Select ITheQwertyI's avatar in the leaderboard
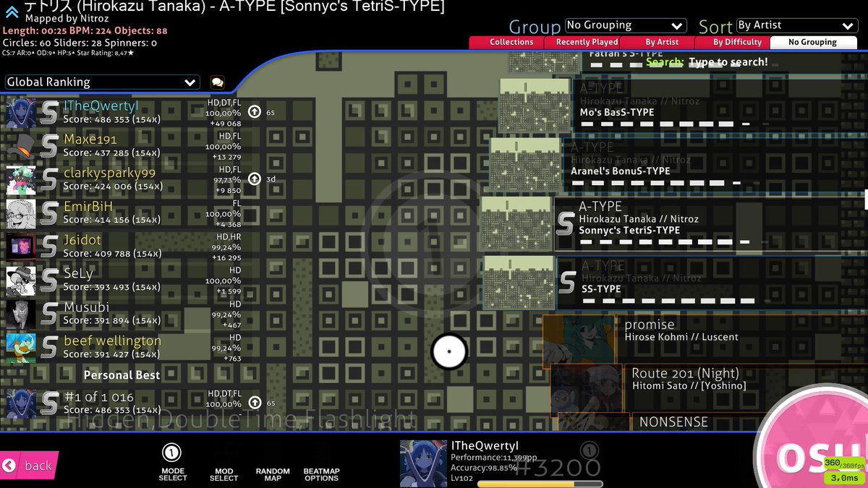 pyautogui.click(x=21, y=114)
